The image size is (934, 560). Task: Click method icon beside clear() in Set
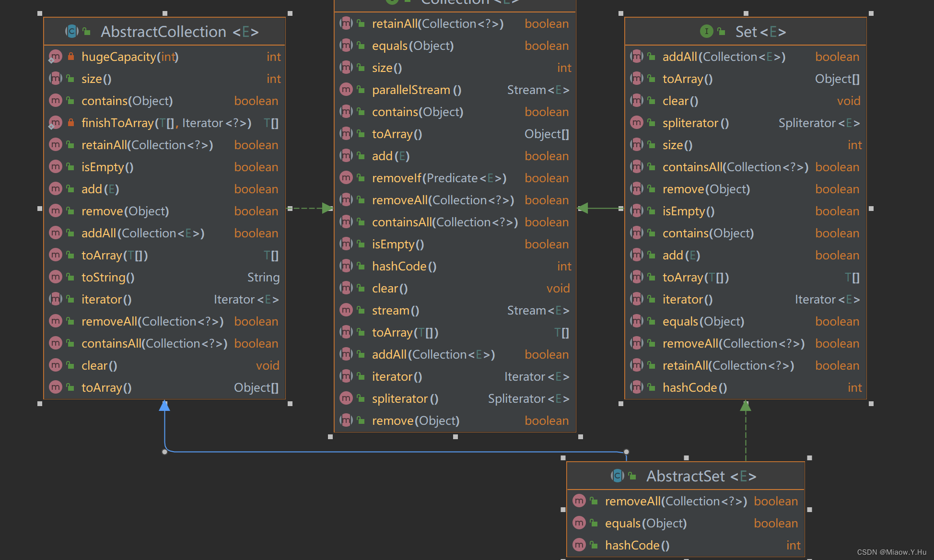tap(637, 101)
